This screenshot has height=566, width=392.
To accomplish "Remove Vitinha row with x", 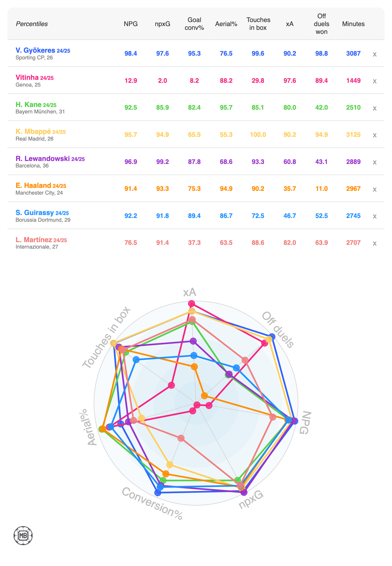I will 375,81.
